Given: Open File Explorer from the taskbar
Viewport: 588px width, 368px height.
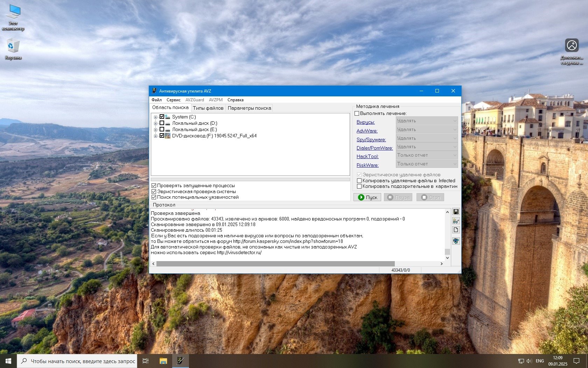Looking at the screenshot, I should click(163, 361).
